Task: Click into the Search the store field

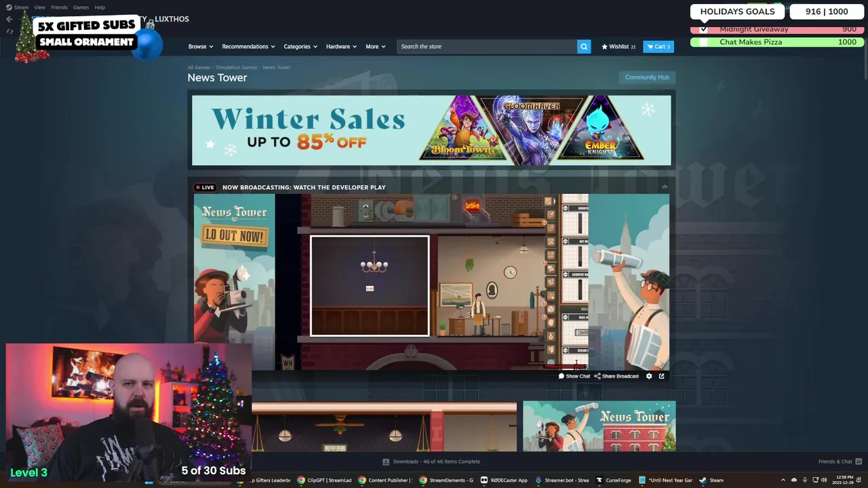Action: click(486, 47)
